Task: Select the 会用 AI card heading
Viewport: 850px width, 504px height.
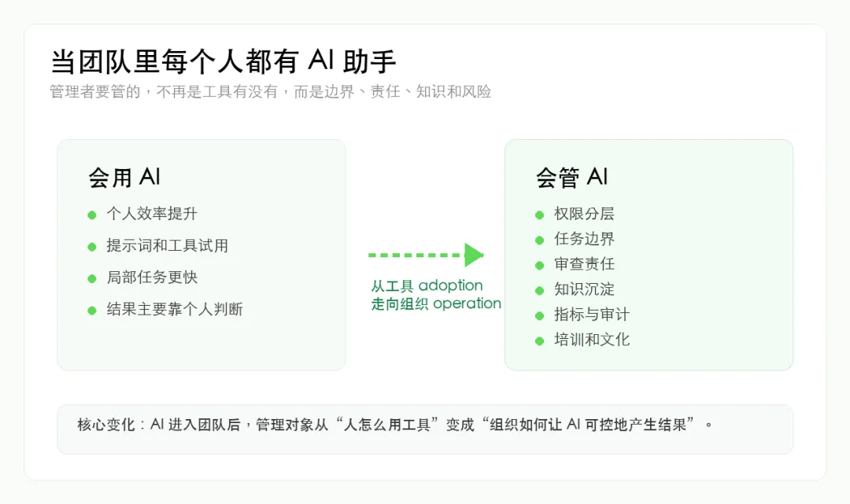Action: coord(124,178)
